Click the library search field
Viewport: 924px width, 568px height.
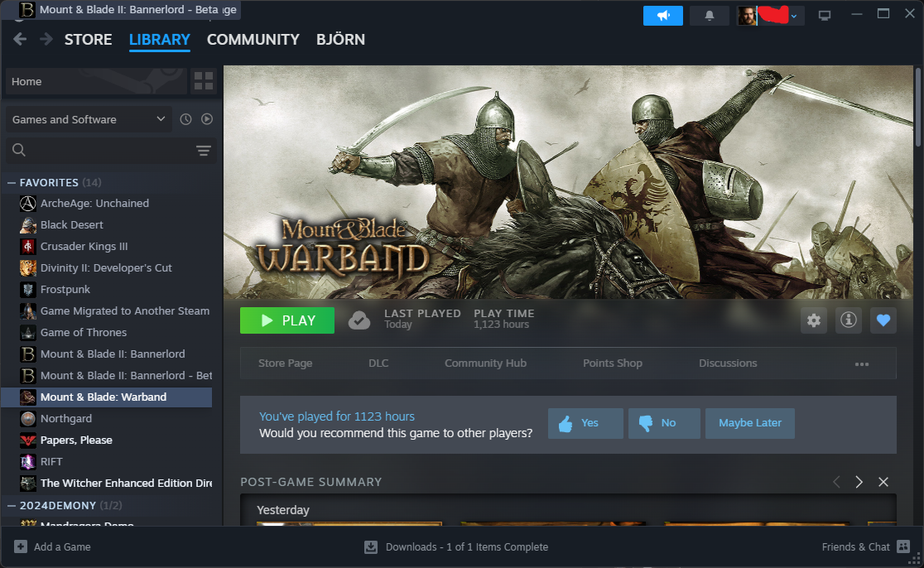99,150
